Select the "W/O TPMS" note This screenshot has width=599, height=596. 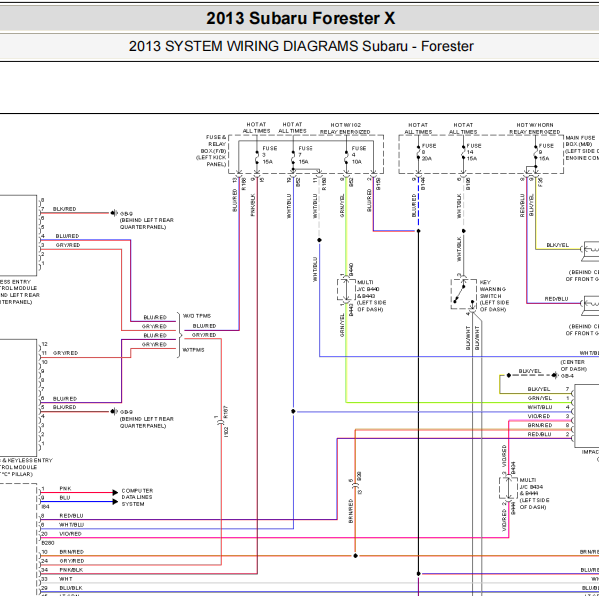pyautogui.click(x=197, y=316)
